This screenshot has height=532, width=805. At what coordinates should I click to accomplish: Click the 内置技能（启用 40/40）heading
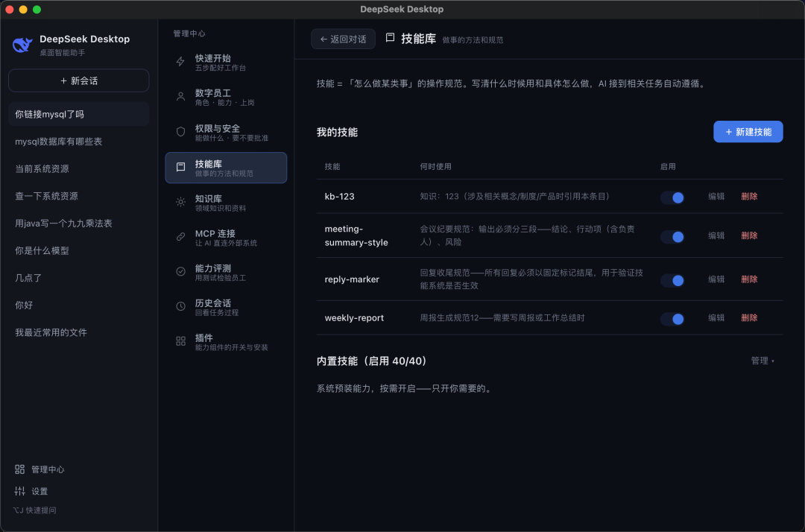372,361
